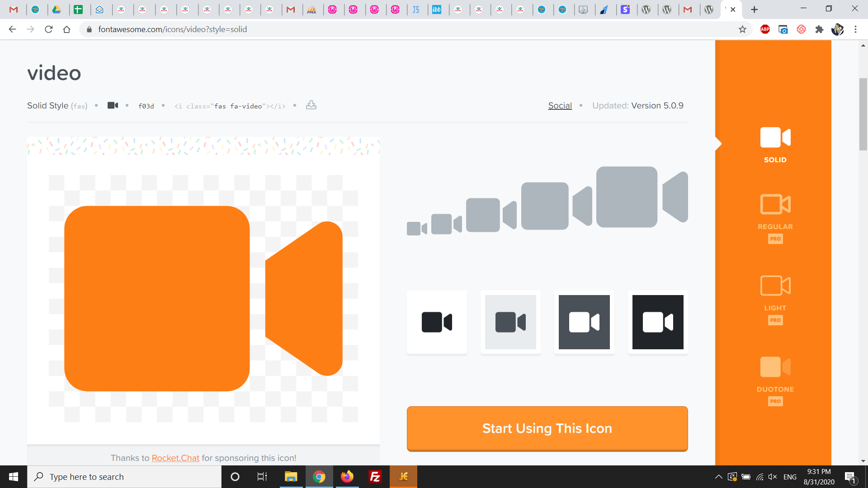Go forward in browser history
The width and height of the screenshot is (868, 488).
[x=30, y=29]
